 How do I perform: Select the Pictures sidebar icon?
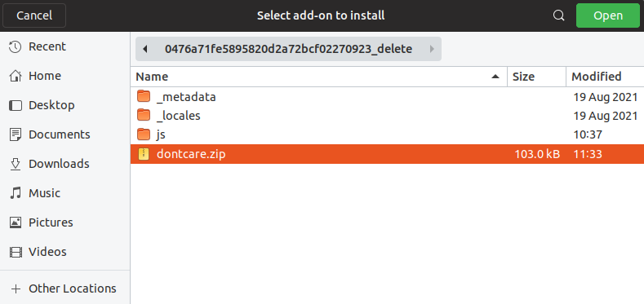(x=16, y=222)
